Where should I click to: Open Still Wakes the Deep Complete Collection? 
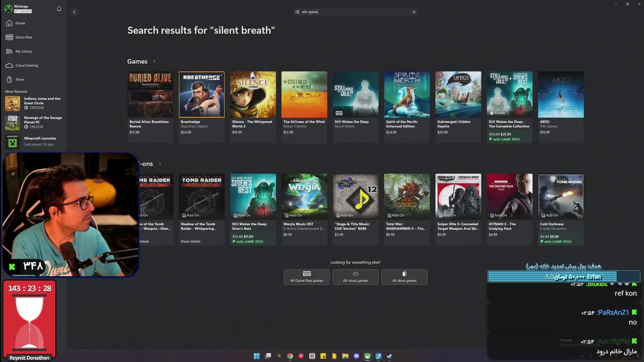click(510, 107)
